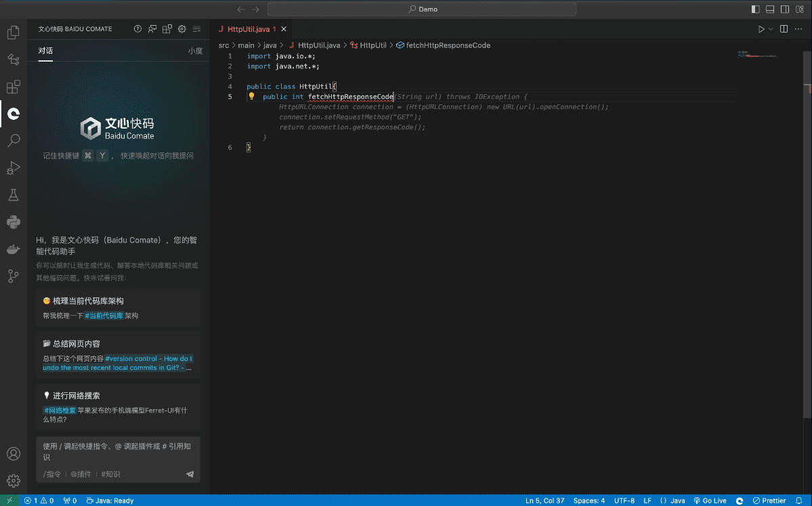Viewport: 812px width, 506px height.
Task: Change the LF end-of-line selector
Action: tap(647, 501)
